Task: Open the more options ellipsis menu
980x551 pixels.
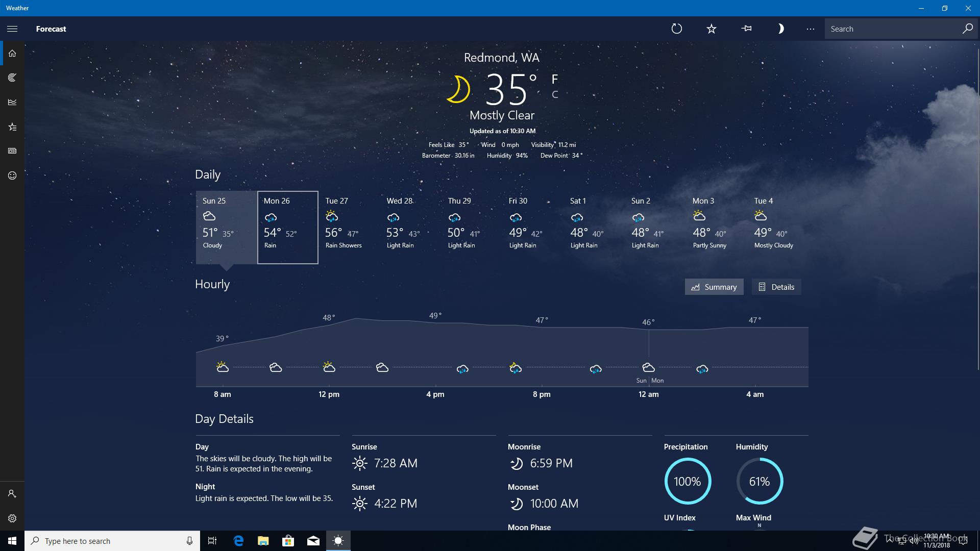Action: 810,29
